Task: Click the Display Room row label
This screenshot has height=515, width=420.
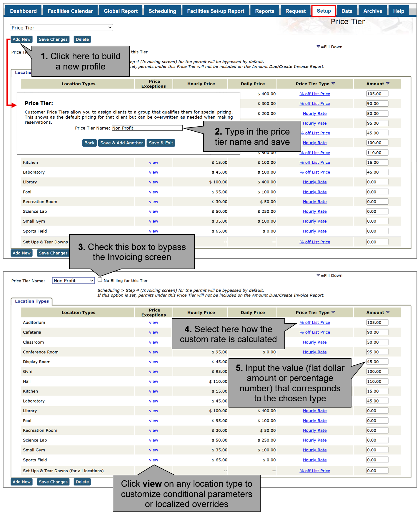Action: [x=37, y=362]
